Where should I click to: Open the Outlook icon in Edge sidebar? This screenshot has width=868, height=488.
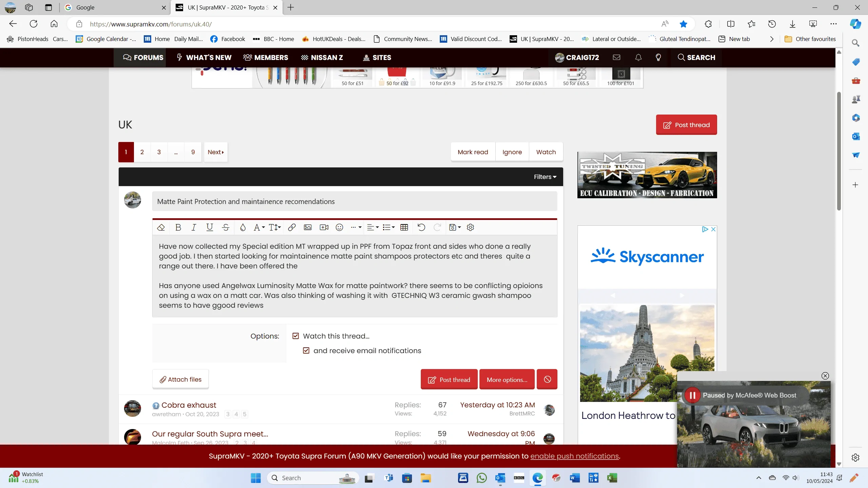click(x=855, y=136)
